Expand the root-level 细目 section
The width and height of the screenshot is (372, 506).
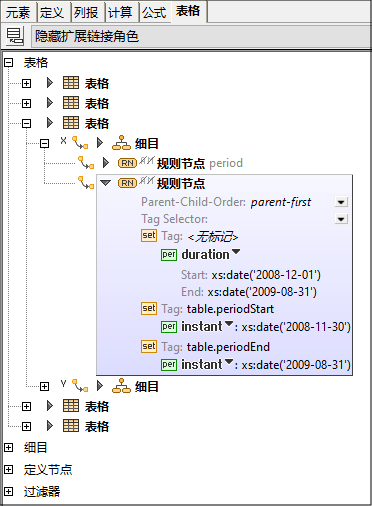pos(9,448)
